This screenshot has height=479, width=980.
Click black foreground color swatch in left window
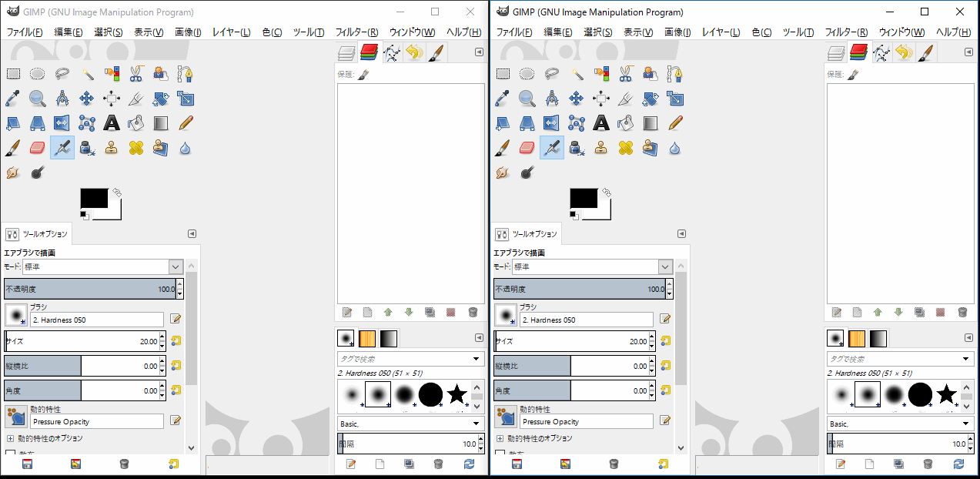pos(94,198)
